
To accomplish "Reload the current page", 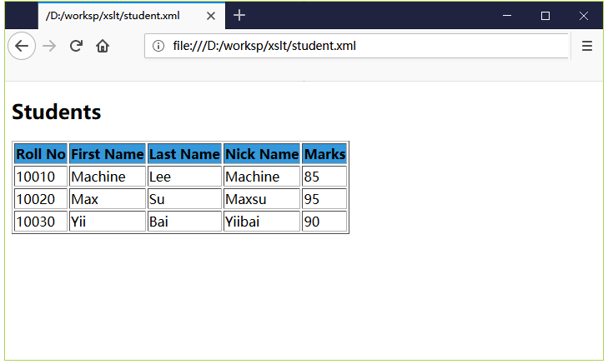I will pos(76,46).
